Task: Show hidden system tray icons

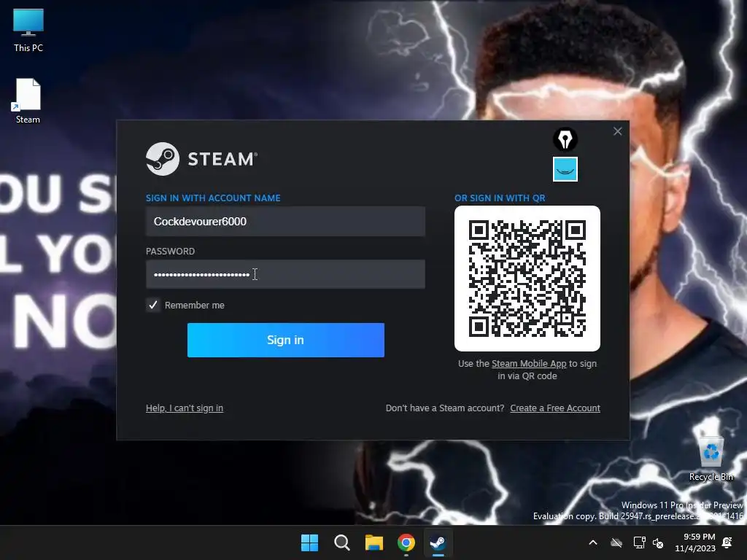Action: [x=593, y=542]
